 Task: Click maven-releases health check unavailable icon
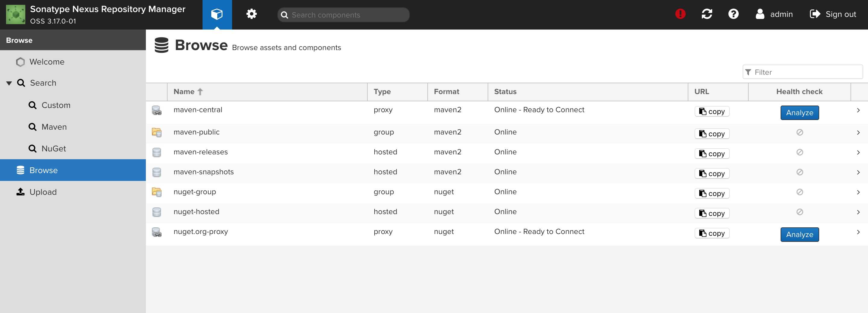[x=800, y=152]
